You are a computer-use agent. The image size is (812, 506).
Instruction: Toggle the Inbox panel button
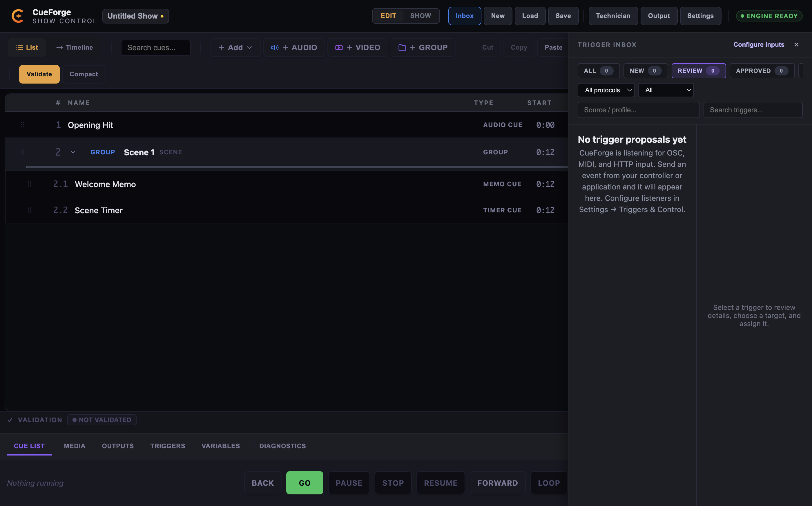pyautogui.click(x=465, y=16)
